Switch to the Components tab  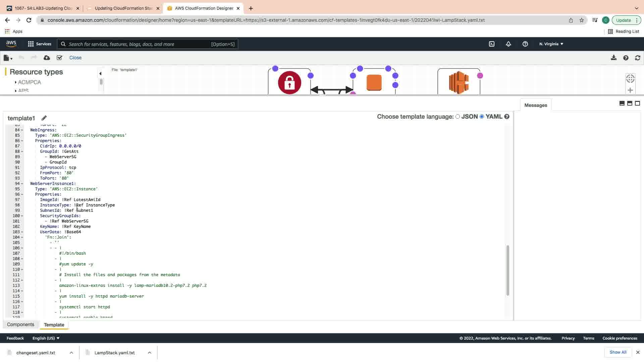(20, 324)
